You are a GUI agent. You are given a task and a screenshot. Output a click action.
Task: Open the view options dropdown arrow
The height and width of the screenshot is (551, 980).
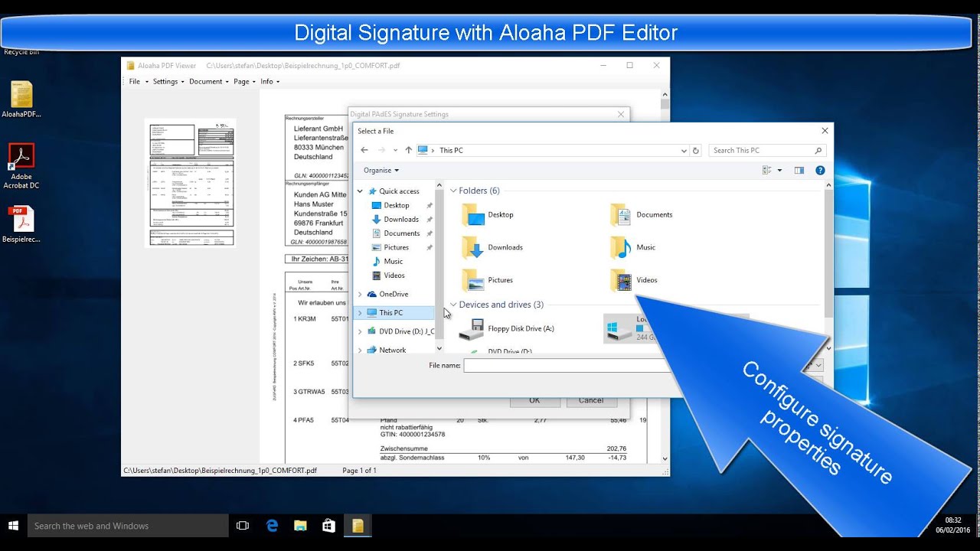pos(779,171)
